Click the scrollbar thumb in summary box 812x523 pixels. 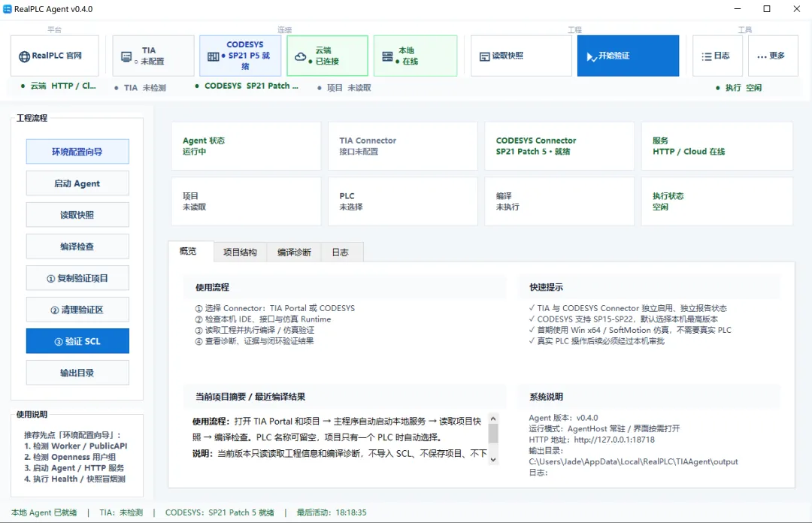493,434
